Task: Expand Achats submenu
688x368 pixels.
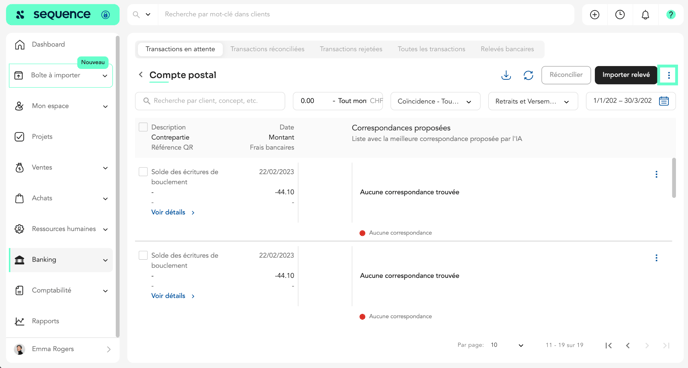Action: click(x=105, y=199)
